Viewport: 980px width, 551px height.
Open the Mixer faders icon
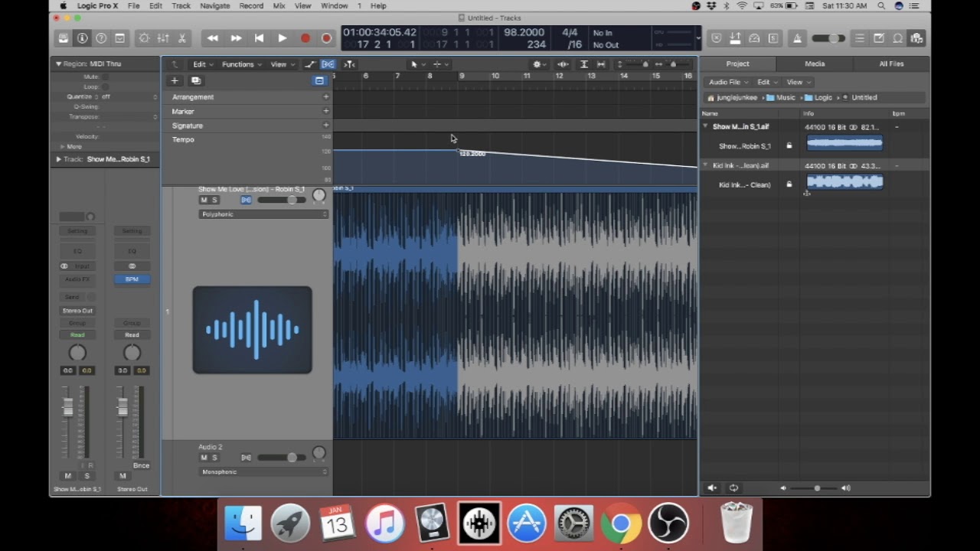coord(163,38)
